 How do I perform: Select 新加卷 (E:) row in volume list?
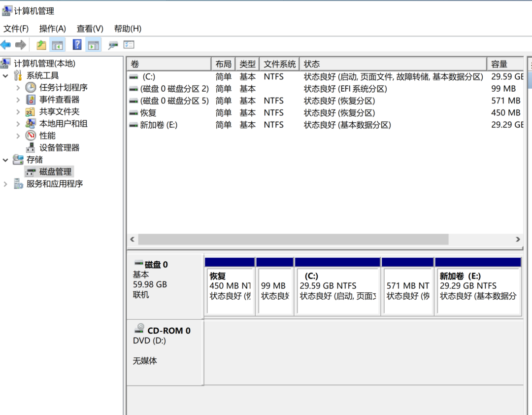(325, 125)
